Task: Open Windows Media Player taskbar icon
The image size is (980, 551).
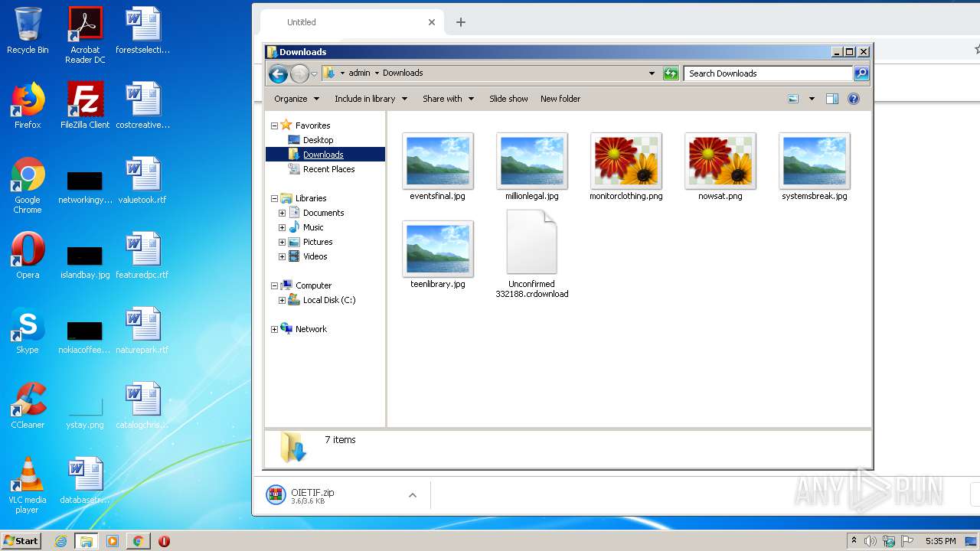Action: [113, 541]
